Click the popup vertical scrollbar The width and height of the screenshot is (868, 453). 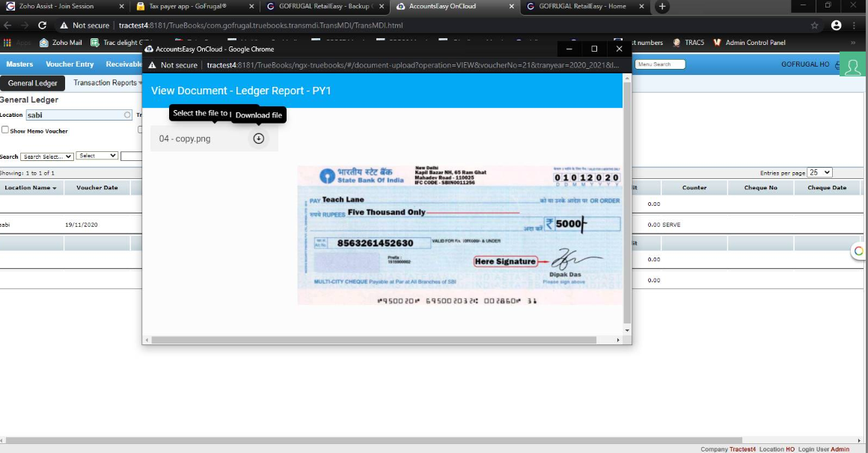pos(626,202)
